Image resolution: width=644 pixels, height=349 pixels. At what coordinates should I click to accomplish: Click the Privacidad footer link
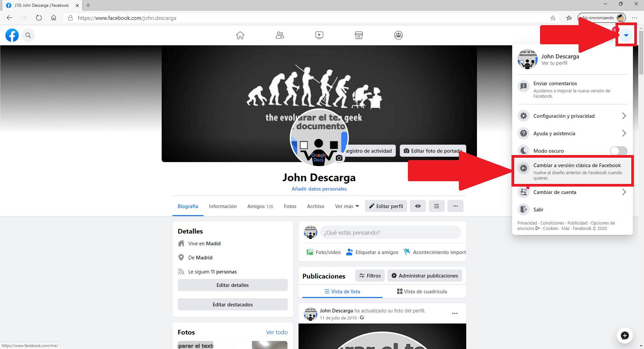[527, 223]
